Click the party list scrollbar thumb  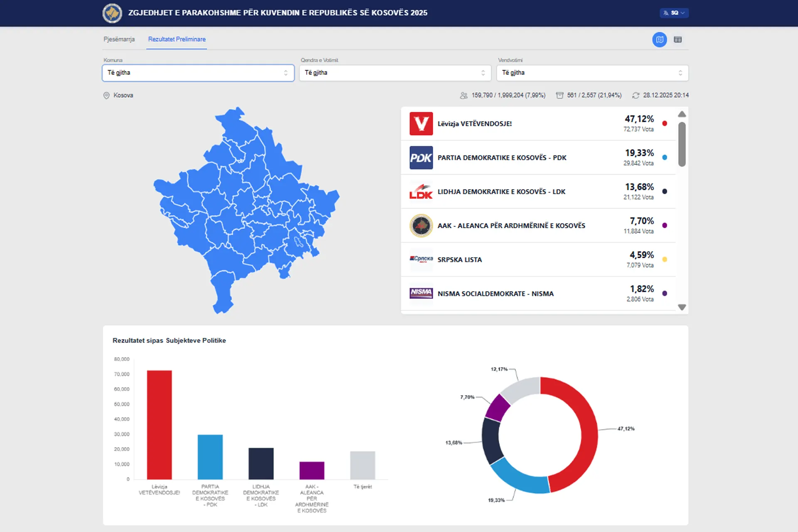point(682,144)
